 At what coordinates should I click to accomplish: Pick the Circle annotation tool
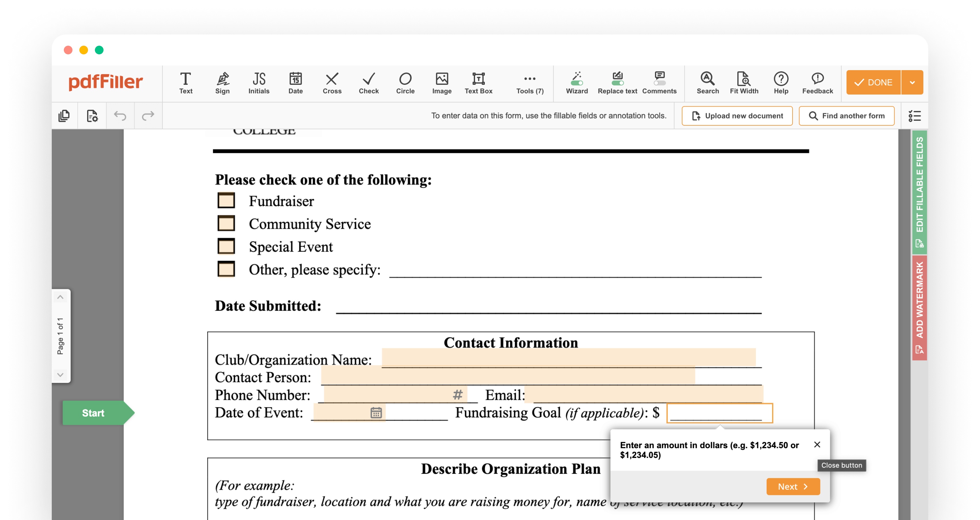[x=405, y=82]
